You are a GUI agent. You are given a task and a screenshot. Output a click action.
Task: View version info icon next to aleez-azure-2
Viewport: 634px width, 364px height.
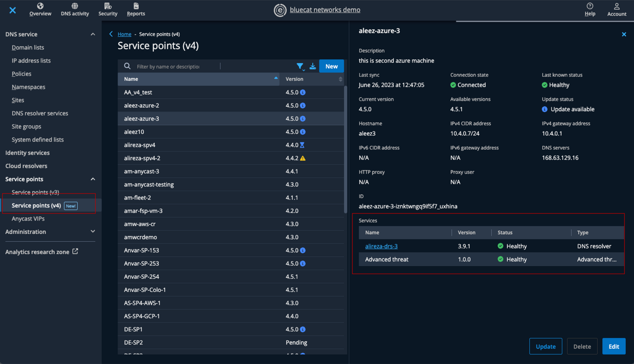[x=302, y=105]
